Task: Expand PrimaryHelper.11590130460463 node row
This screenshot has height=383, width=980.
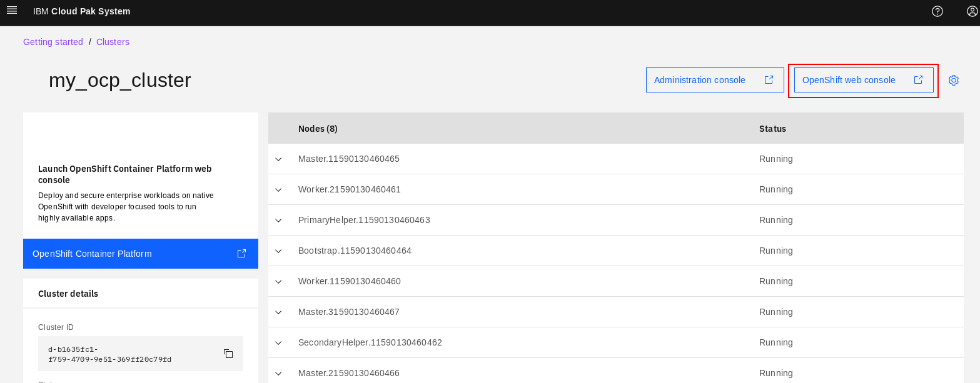Action: coord(278,221)
